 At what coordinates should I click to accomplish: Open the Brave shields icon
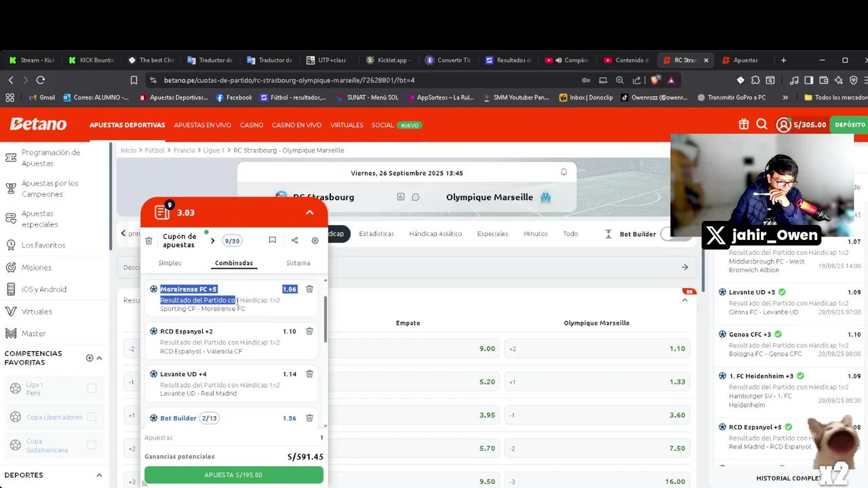(654, 80)
